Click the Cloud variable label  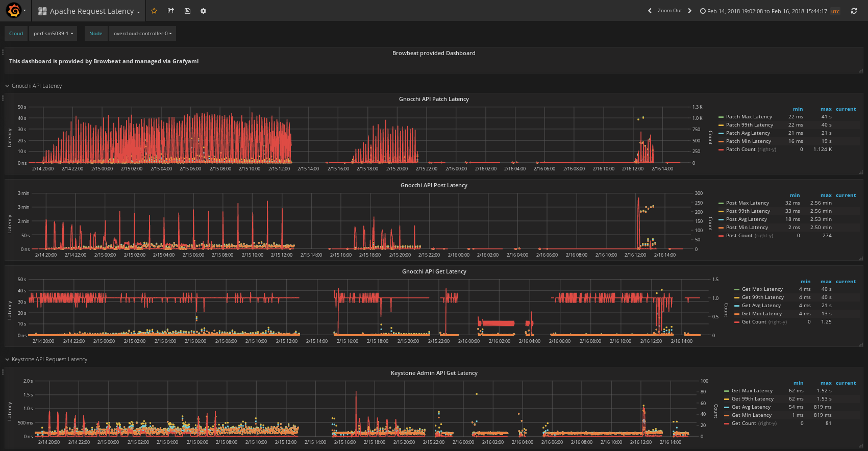[16, 34]
